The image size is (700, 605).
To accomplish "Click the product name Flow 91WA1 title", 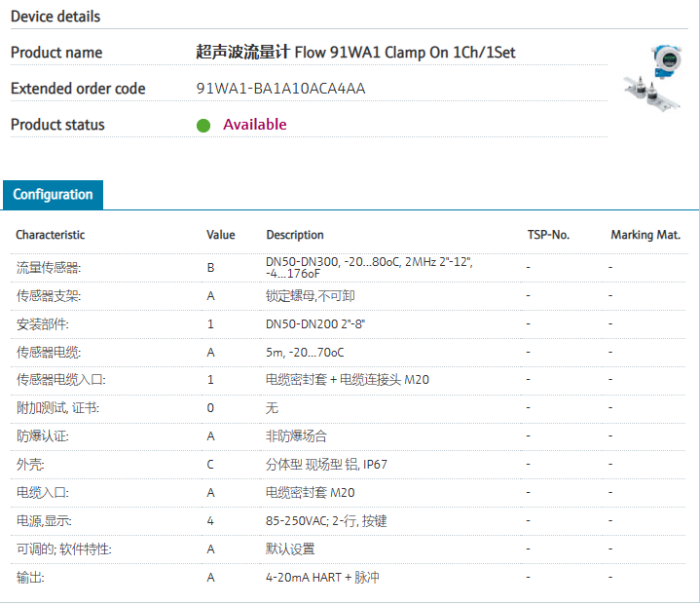I will click(355, 53).
